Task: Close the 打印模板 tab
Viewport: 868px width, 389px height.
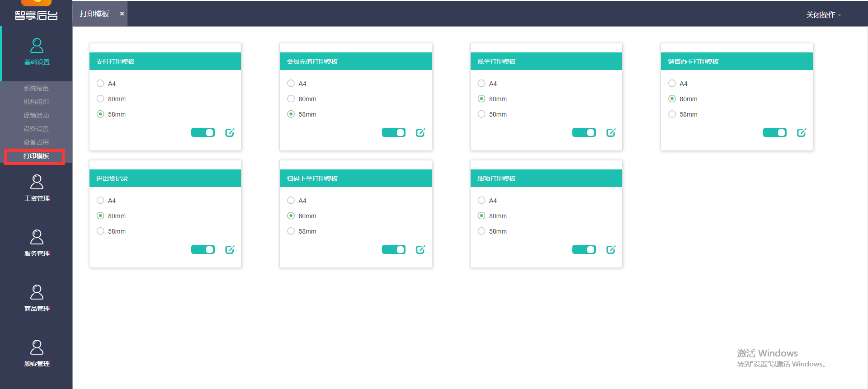Action: click(x=122, y=14)
